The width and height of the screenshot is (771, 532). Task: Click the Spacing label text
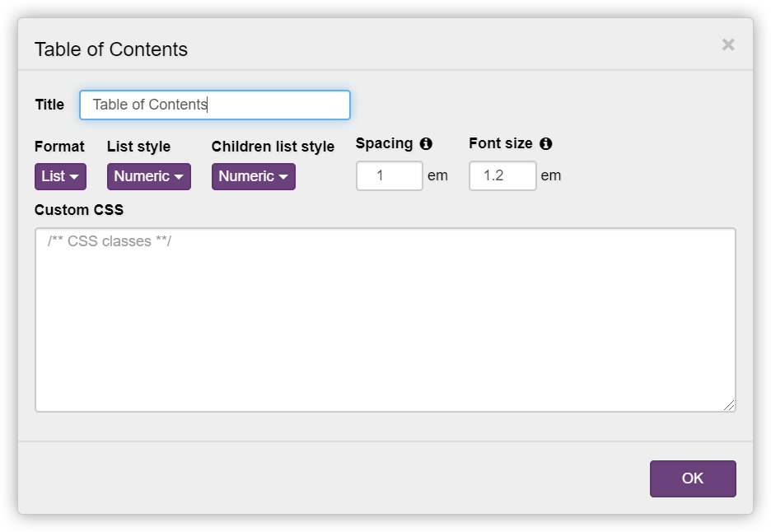point(384,143)
